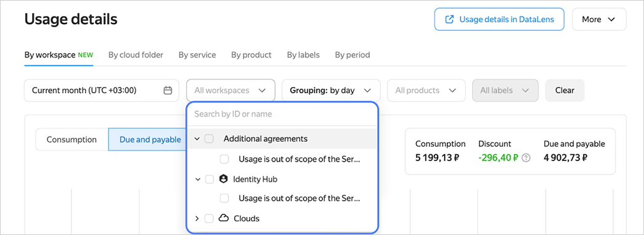Screen dimensions: 644x235
Task: Focus the Search by ID or name field
Action: pos(282,114)
